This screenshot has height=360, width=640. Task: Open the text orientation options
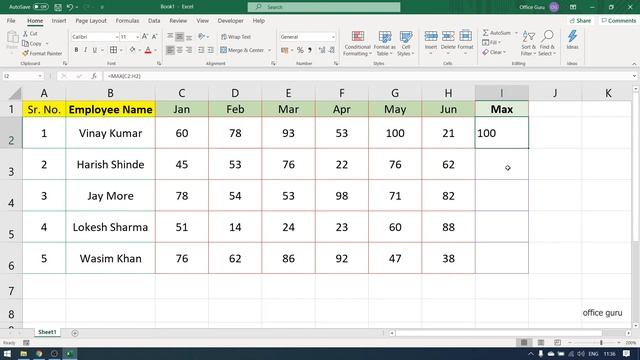[x=203, y=37]
